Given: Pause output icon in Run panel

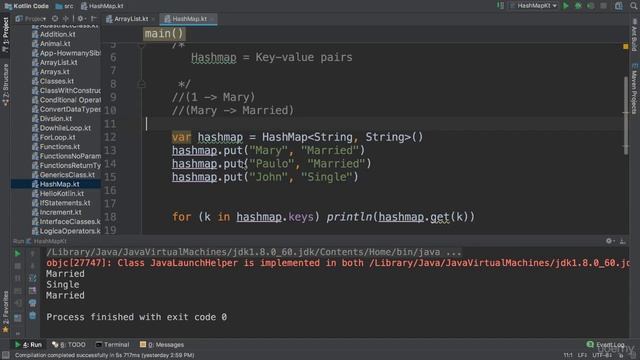Looking at the screenshot, I should pyautogui.click(x=18, y=278).
